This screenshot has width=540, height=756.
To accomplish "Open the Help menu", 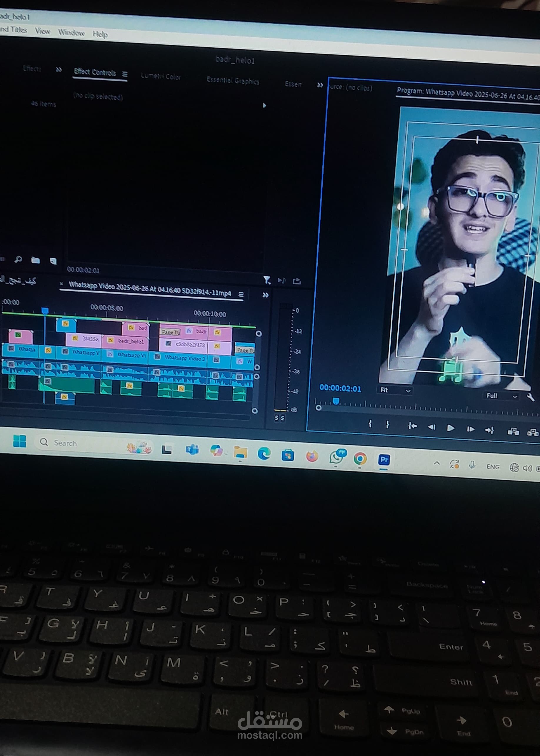I will [100, 34].
